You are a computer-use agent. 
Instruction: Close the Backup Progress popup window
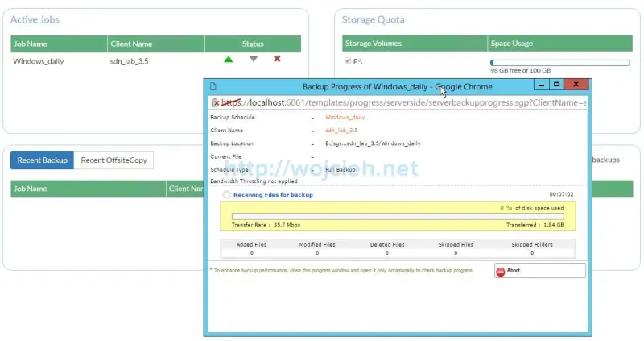click(576, 85)
